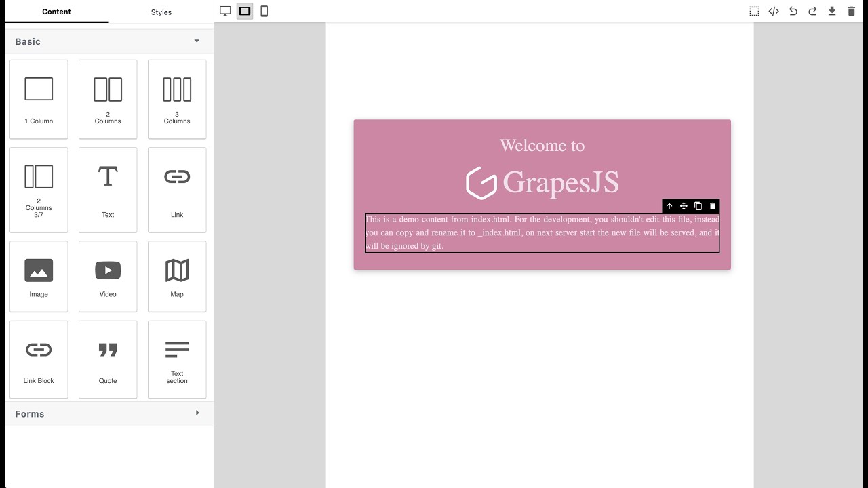
Task: Select the 3 Columns block
Action: (x=177, y=99)
